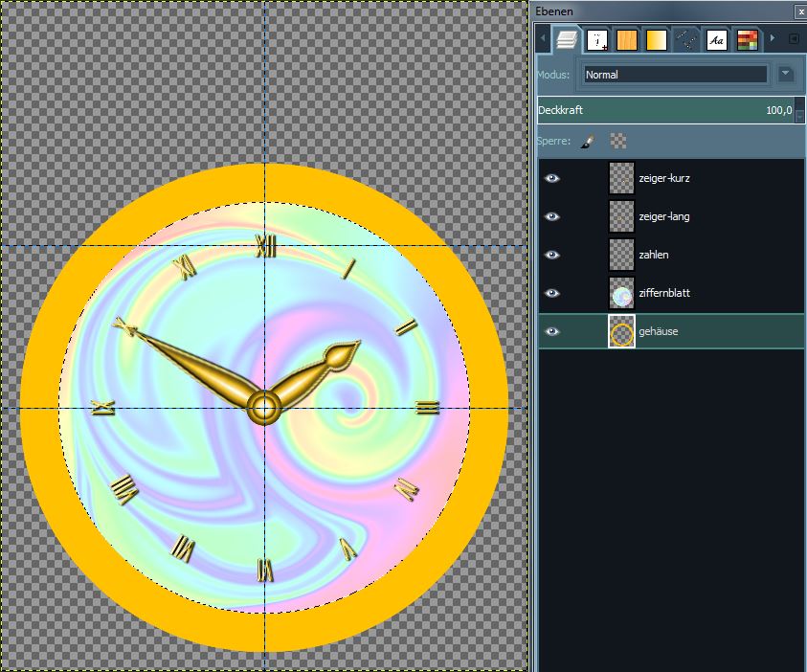Hide the zeiger-kurz layer

click(552, 178)
